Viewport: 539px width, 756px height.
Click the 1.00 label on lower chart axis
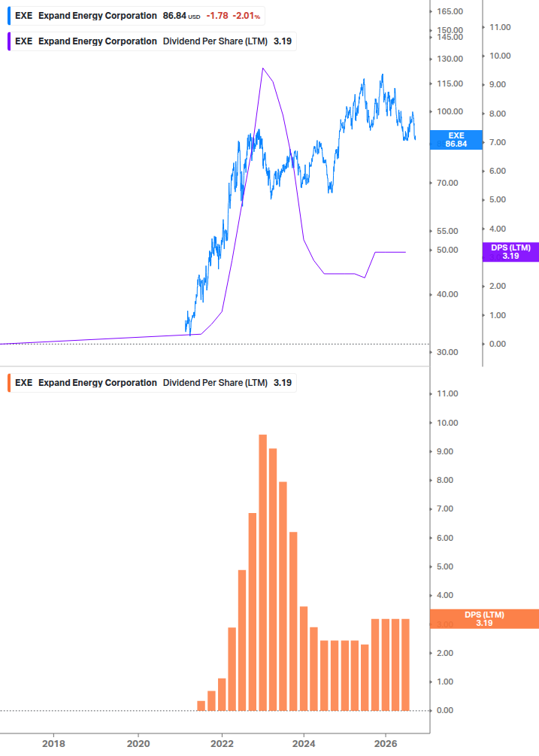click(x=445, y=682)
